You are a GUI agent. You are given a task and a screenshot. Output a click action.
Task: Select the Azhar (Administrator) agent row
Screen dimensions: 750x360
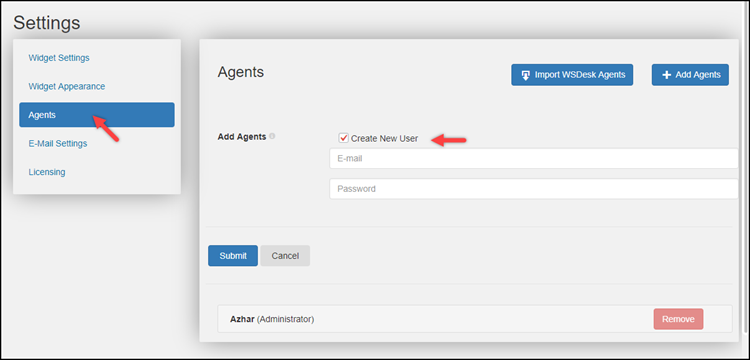[474, 319]
